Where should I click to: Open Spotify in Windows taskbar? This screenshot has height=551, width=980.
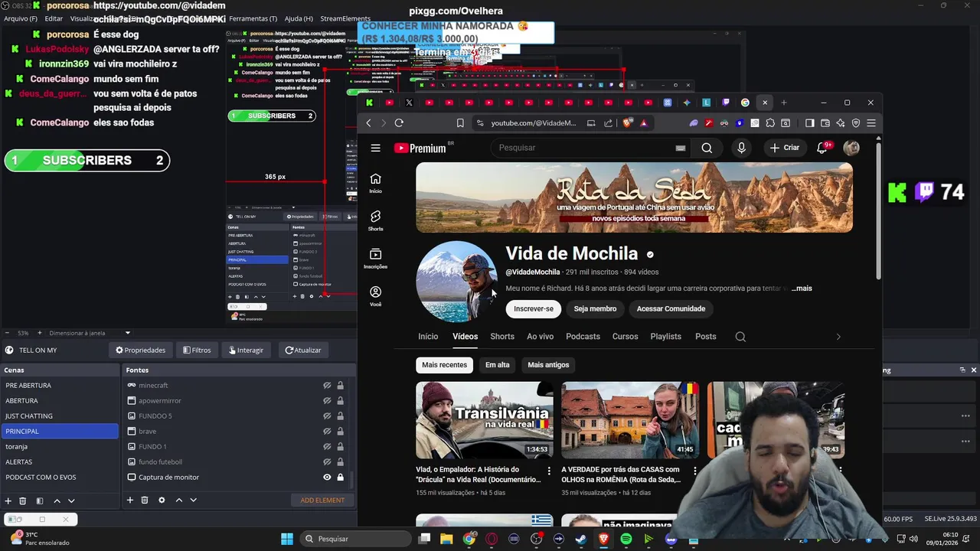pos(626,539)
